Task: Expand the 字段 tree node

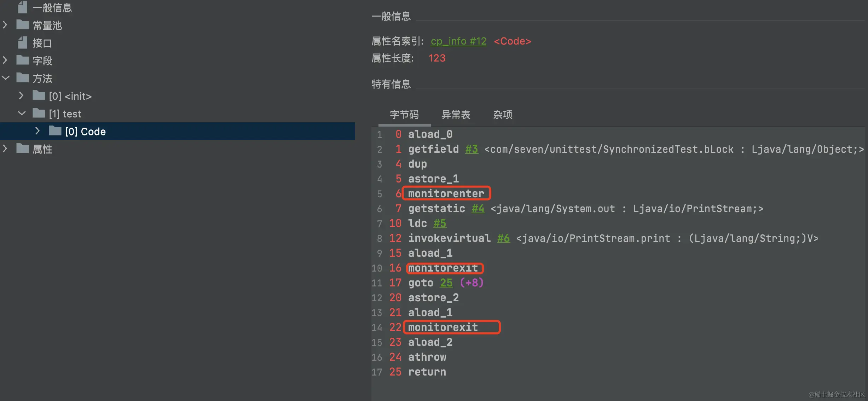Action: 5,60
